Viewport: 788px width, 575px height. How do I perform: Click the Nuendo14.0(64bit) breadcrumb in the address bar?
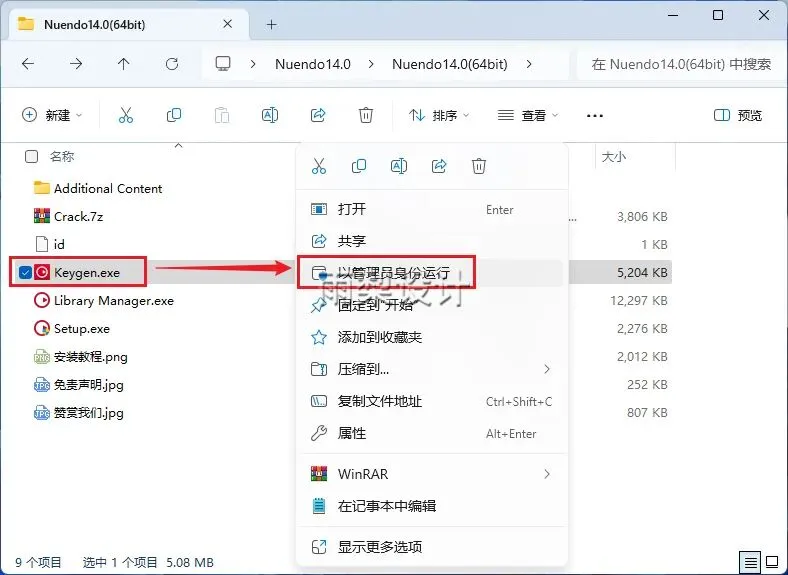tap(450, 64)
